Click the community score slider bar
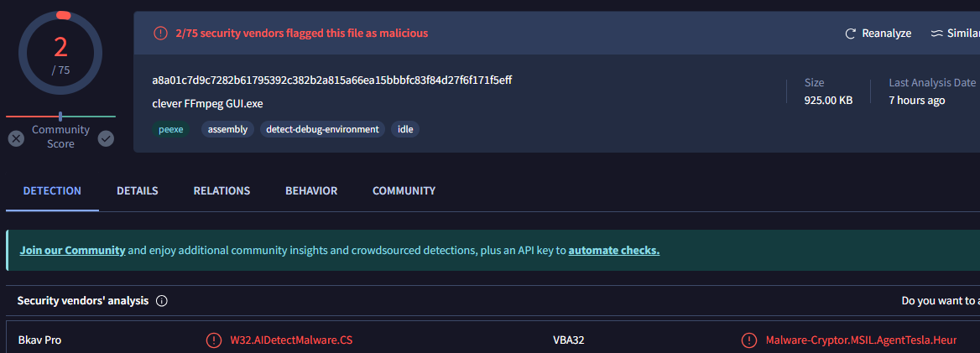The height and width of the screenshot is (353, 980). (x=60, y=116)
